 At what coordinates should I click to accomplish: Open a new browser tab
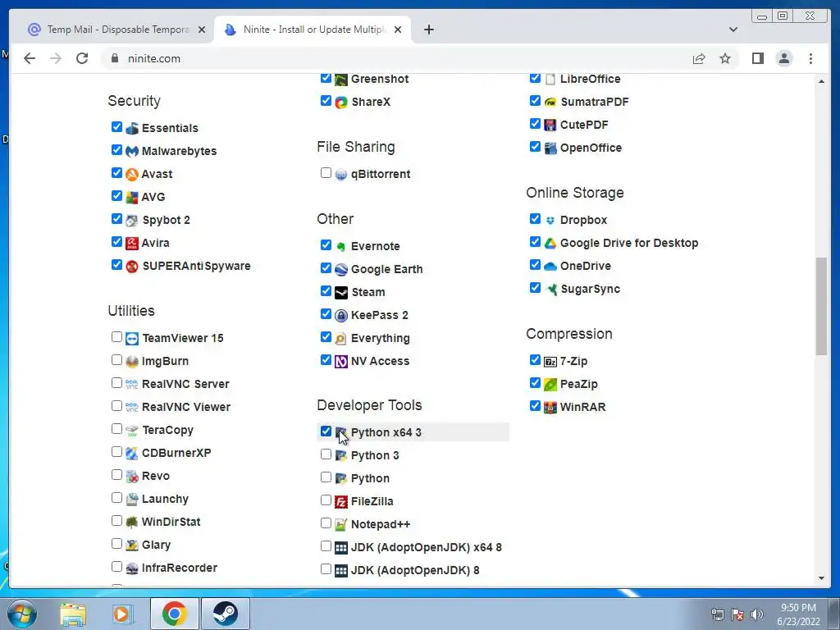[428, 30]
